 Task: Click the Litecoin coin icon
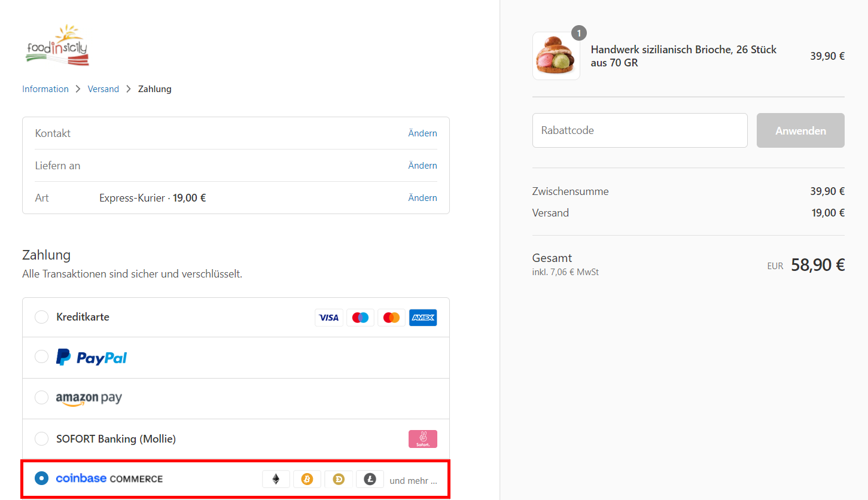(370, 479)
